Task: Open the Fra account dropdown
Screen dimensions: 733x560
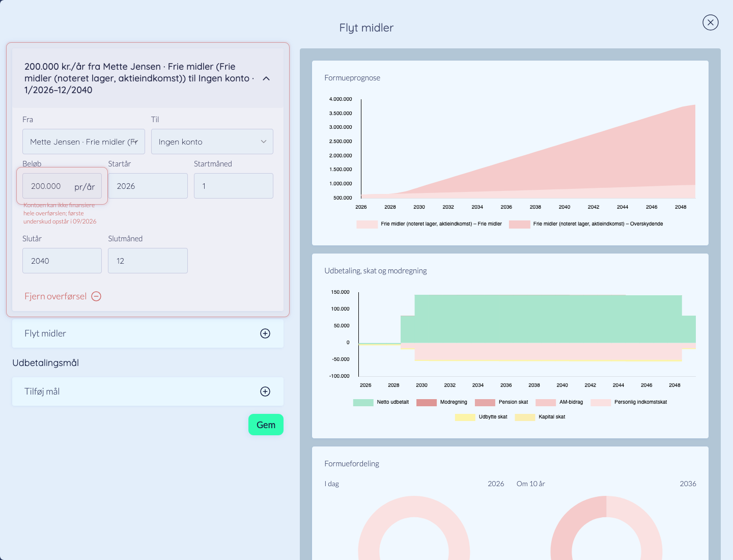Action: pos(83,142)
